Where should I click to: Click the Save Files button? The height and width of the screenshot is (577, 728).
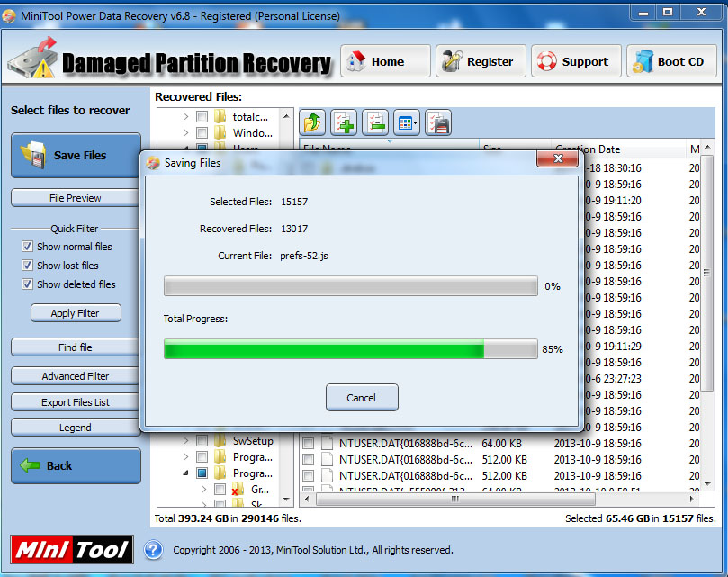76,155
